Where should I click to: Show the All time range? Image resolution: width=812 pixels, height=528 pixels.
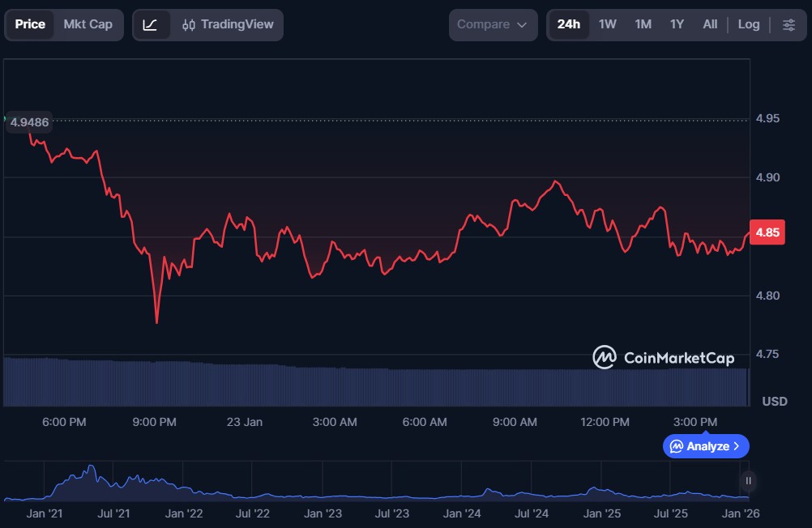[x=710, y=24]
